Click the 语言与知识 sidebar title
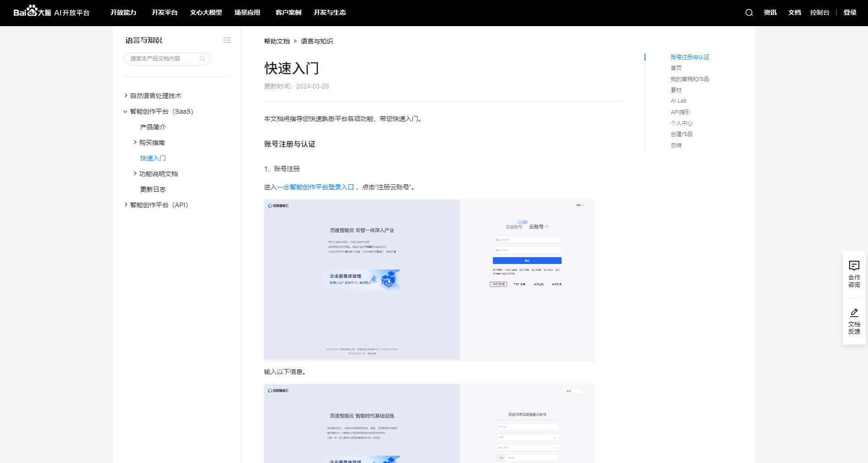Viewport: 868px width, 463px height. coord(144,40)
